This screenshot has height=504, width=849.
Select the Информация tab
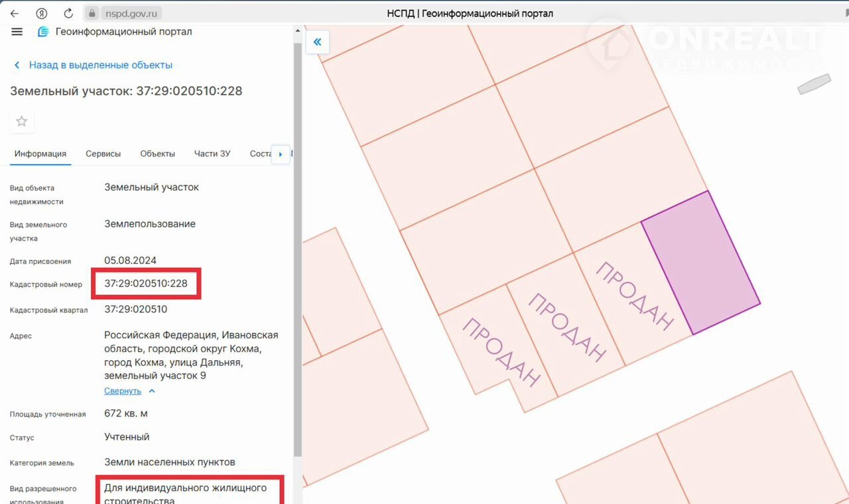[x=40, y=154]
